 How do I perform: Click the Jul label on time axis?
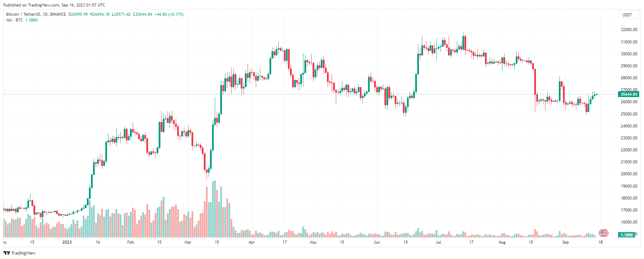[x=438, y=242]
